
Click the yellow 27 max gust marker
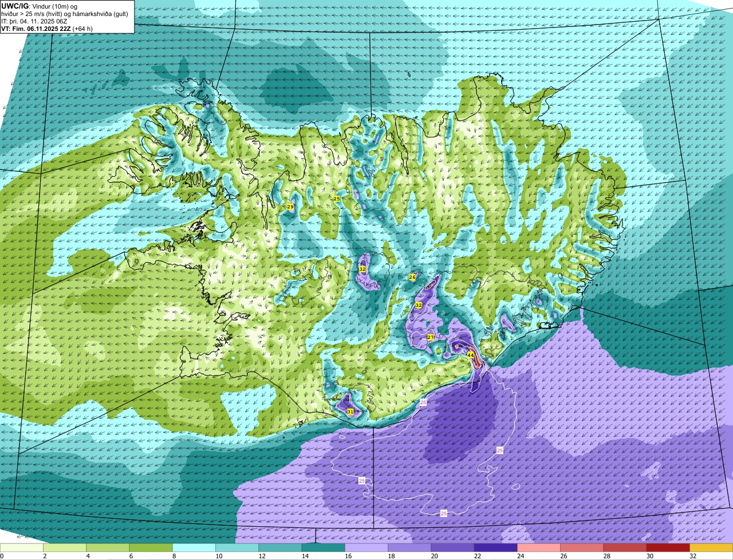coord(430,338)
